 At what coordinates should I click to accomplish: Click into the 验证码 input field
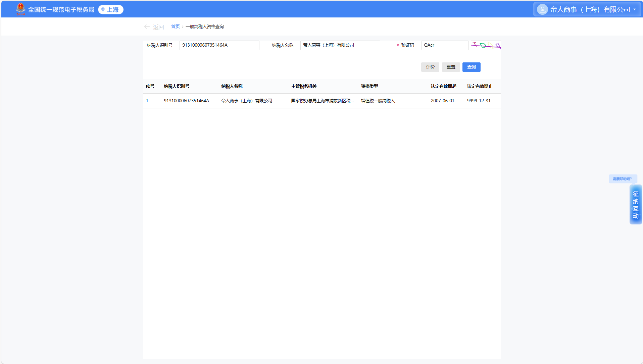click(444, 45)
